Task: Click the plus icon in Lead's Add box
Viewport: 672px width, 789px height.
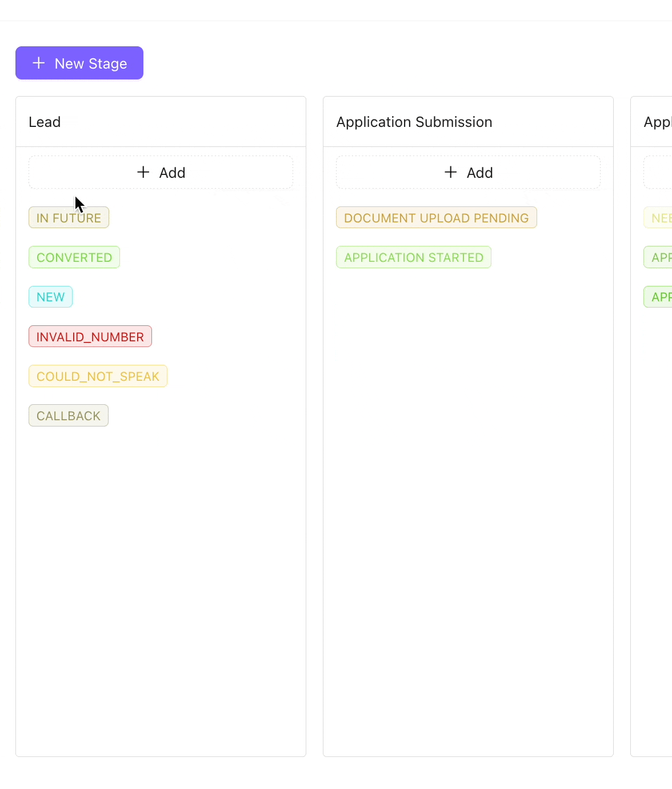Action: (143, 172)
